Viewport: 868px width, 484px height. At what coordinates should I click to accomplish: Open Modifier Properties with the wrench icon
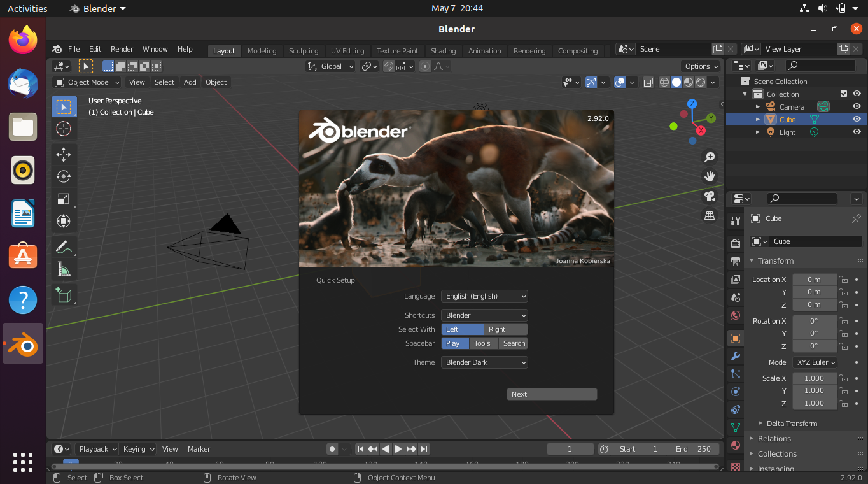(x=735, y=357)
